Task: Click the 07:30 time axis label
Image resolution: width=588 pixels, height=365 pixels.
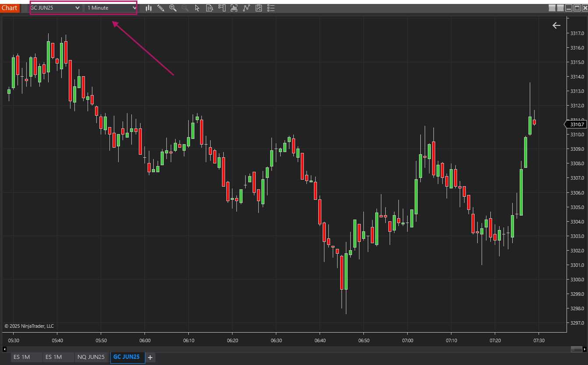Action: pyautogui.click(x=539, y=340)
